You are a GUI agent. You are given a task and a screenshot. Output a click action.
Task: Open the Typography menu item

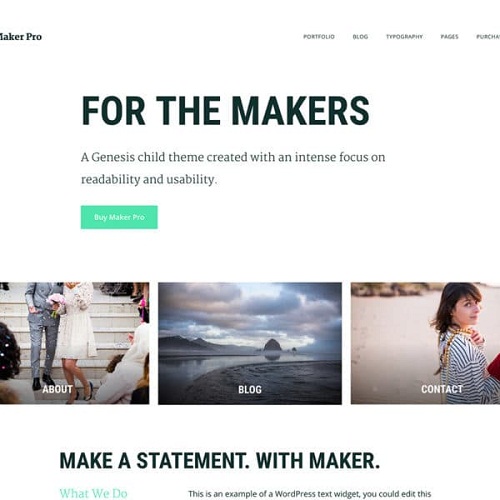click(x=404, y=37)
